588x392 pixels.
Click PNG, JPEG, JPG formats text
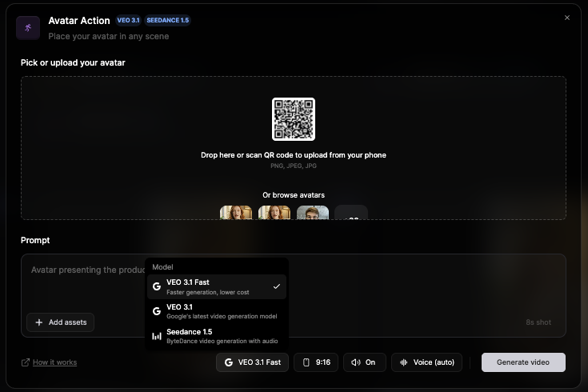pos(294,166)
